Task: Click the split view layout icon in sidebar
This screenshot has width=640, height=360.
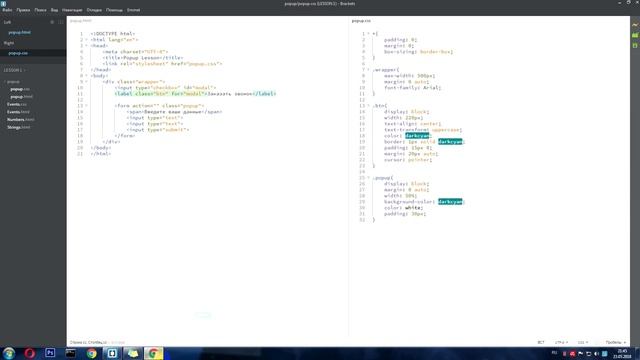Action: click(61, 22)
